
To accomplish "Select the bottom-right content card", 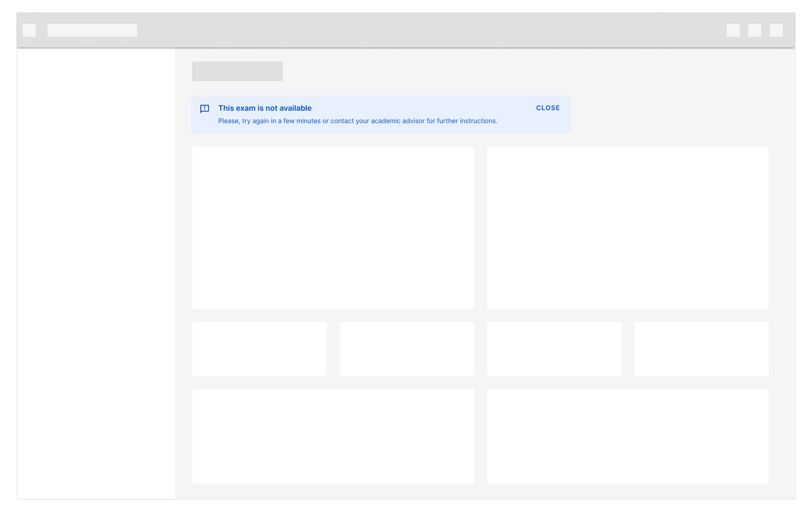I will coord(627,436).
